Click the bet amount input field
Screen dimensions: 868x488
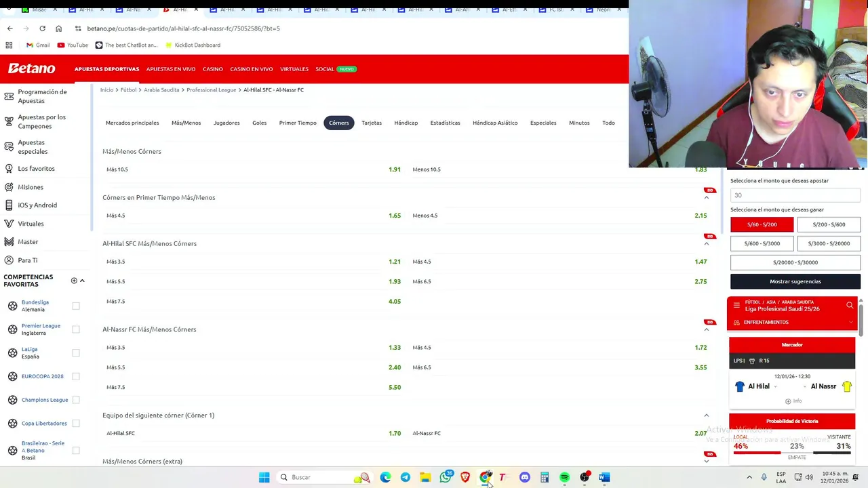pos(795,195)
